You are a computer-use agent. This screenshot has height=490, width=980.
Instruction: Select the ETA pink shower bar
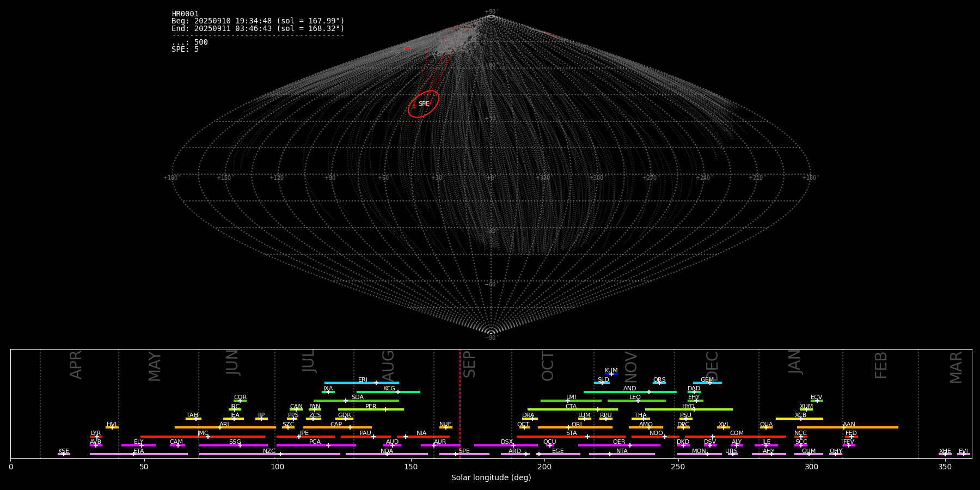(139, 454)
